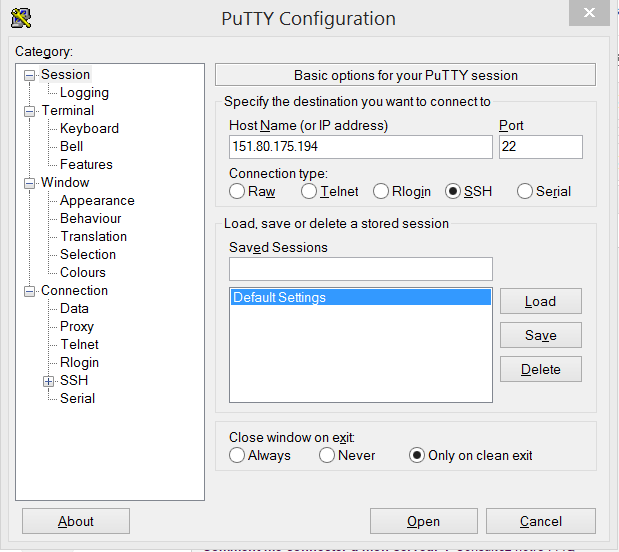619x552 pixels.
Task: Select the Selection category
Action: 88,255
